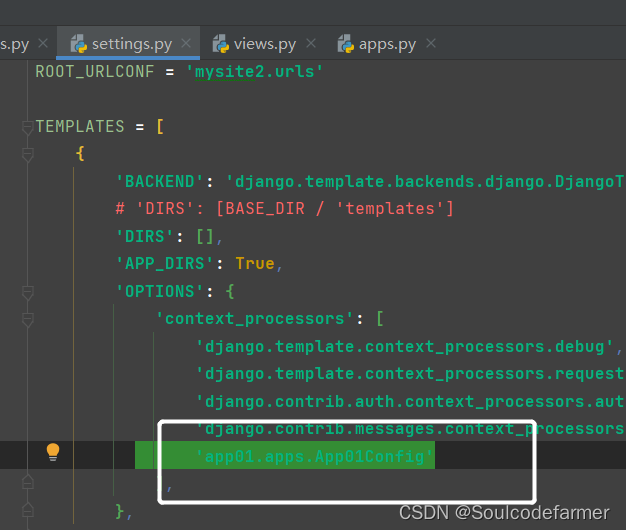Collapse the fold marker at opening brace line

tap(27, 155)
